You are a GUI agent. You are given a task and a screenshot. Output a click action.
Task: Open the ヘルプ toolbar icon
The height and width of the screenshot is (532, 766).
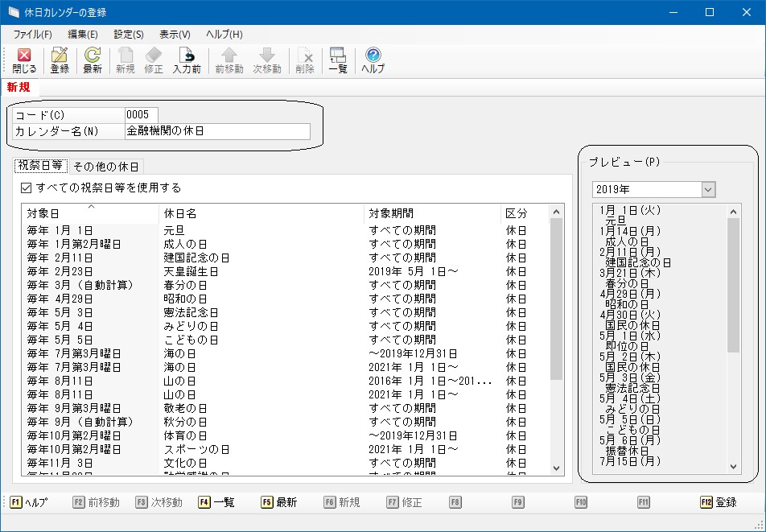click(373, 60)
